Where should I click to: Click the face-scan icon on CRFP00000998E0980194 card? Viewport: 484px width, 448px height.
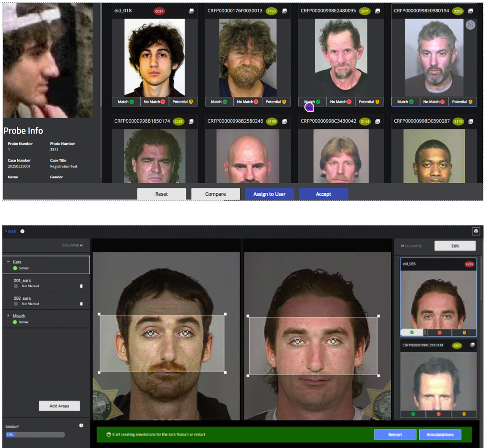471,25
